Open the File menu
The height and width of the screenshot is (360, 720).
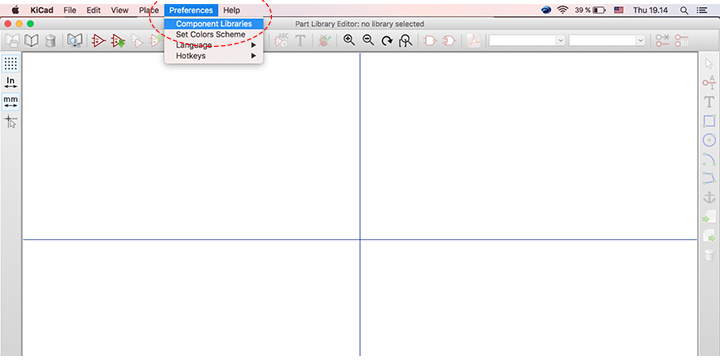coord(70,10)
